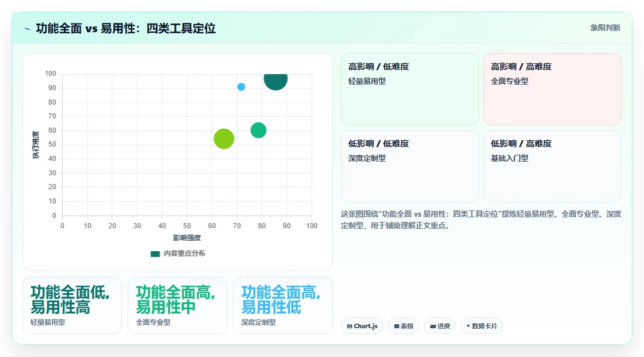Click the lime green bubble in chart

point(224,139)
